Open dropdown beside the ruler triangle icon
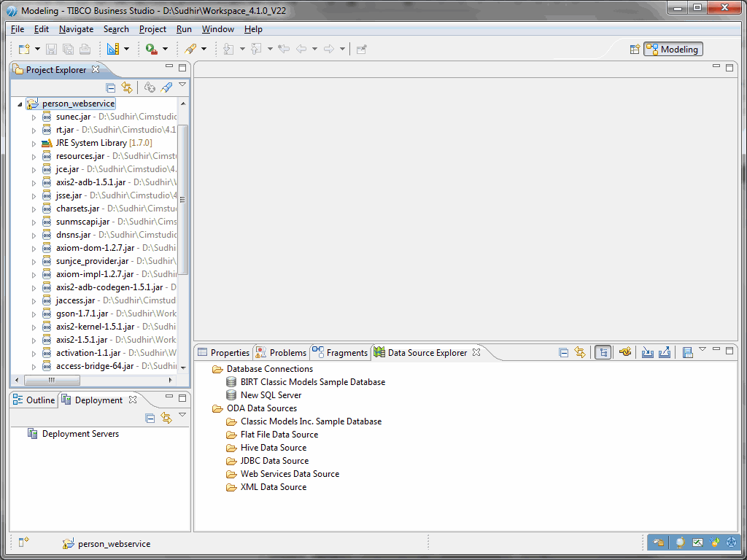Screen dimensions: 747x560 126,49
